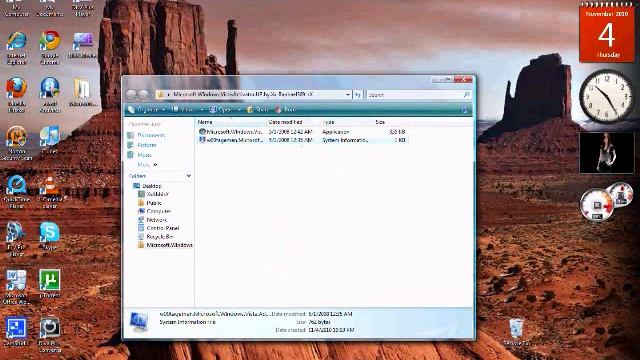Select Control Panel in the folder tree
Screen dimensions: 640x360
coord(162,228)
